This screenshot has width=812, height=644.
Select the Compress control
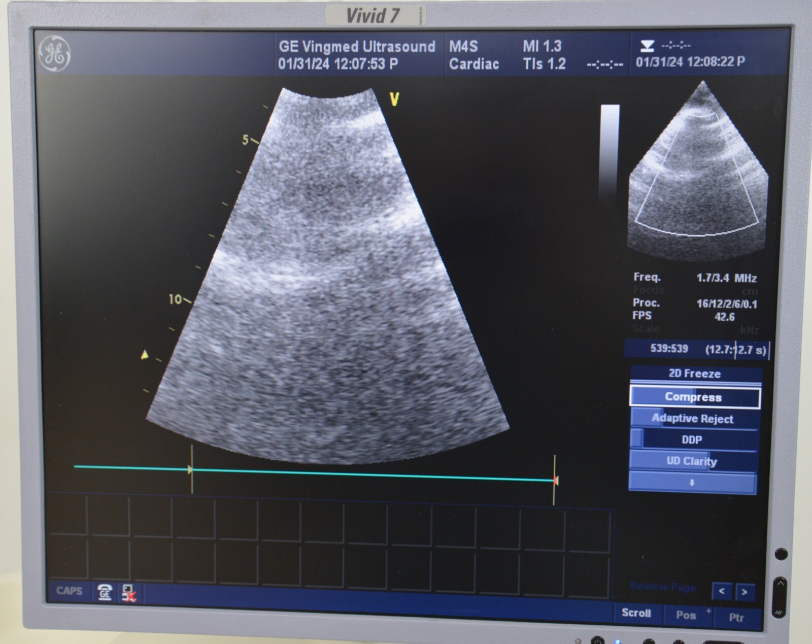click(x=694, y=397)
